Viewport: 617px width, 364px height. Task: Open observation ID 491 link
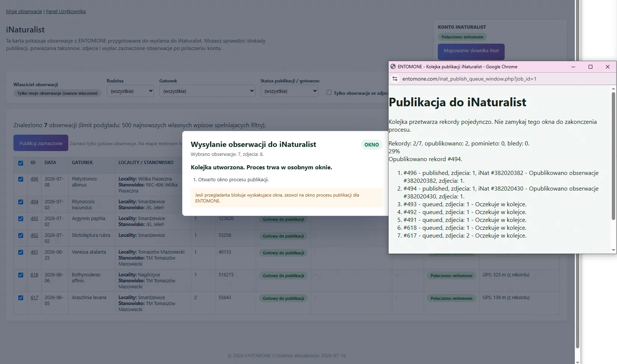(x=34, y=252)
